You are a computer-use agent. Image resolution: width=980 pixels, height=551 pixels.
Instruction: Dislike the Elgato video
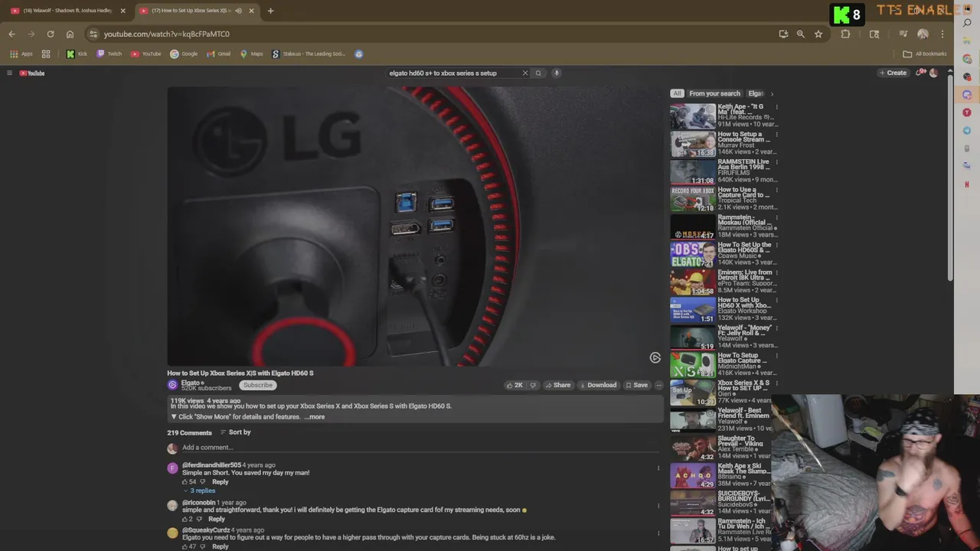click(533, 385)
